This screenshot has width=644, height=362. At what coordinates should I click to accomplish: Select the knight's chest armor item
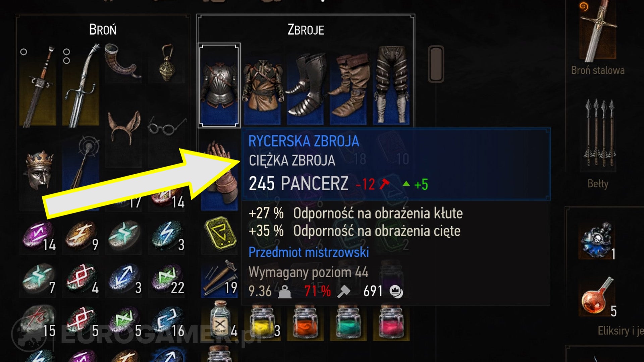219,85
